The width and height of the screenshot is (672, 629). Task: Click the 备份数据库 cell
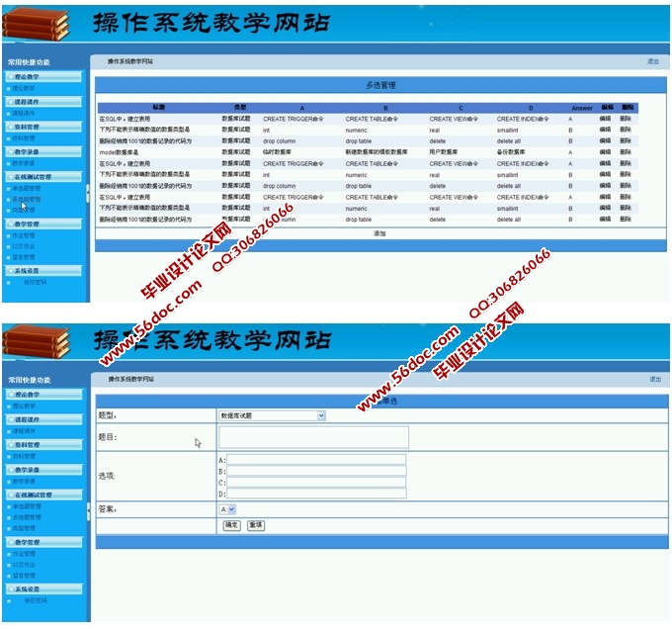point(511,151)
